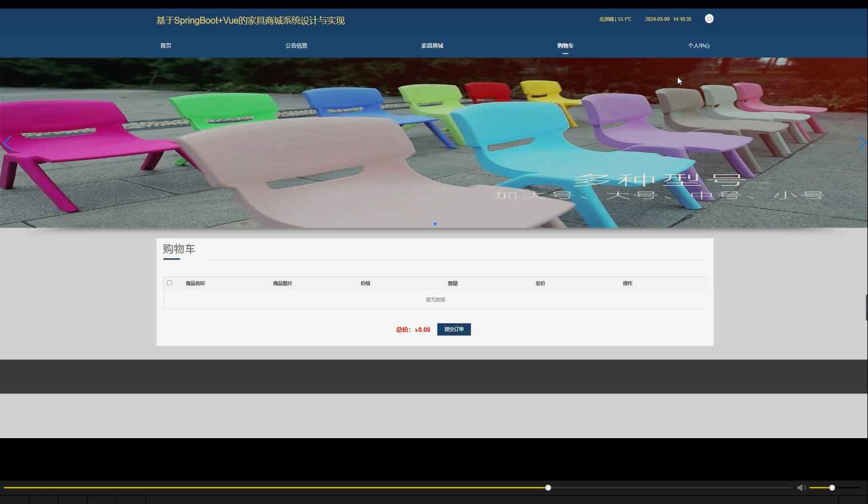Click the 商品图片 column header
This screenshot has width=868, height=504.
tap(283, 283)
